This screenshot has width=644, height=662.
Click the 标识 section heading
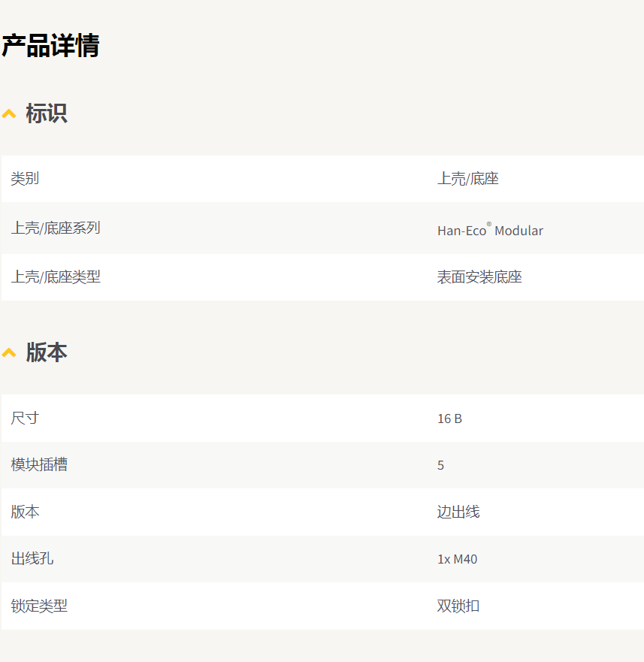tap(47, 113)
